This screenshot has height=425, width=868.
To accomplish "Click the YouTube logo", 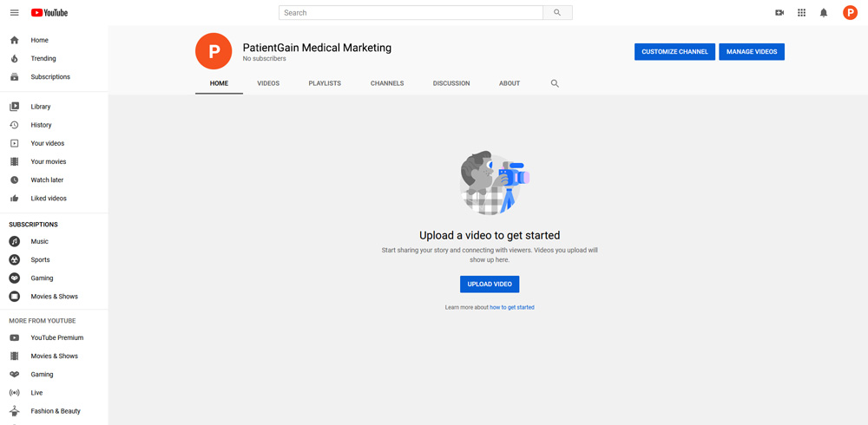I will (x=49, y=13).
